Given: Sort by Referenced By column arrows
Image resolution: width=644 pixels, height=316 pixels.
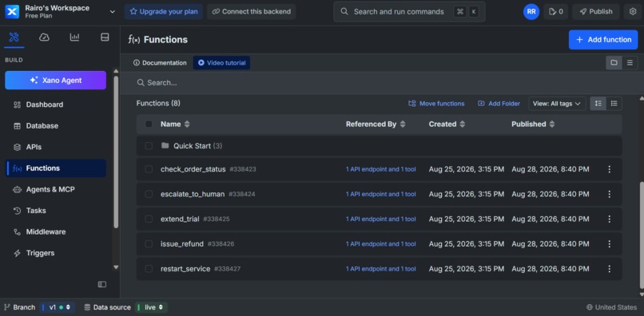Looking at the screenshot, I should pos(403,124).
